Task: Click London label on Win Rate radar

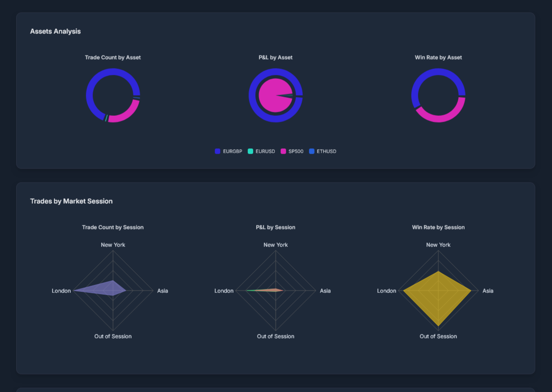Action: pyautogui.click(x=387, y=291)
